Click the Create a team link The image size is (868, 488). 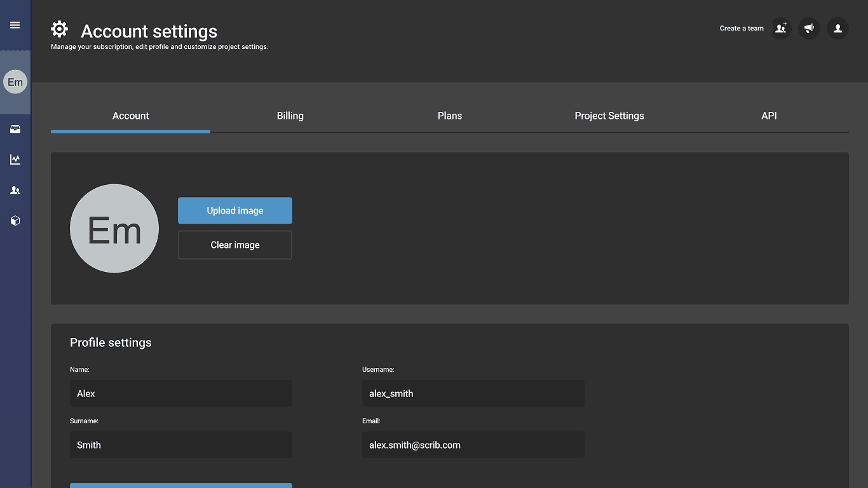pyautogui.click(x=742, y=28)
